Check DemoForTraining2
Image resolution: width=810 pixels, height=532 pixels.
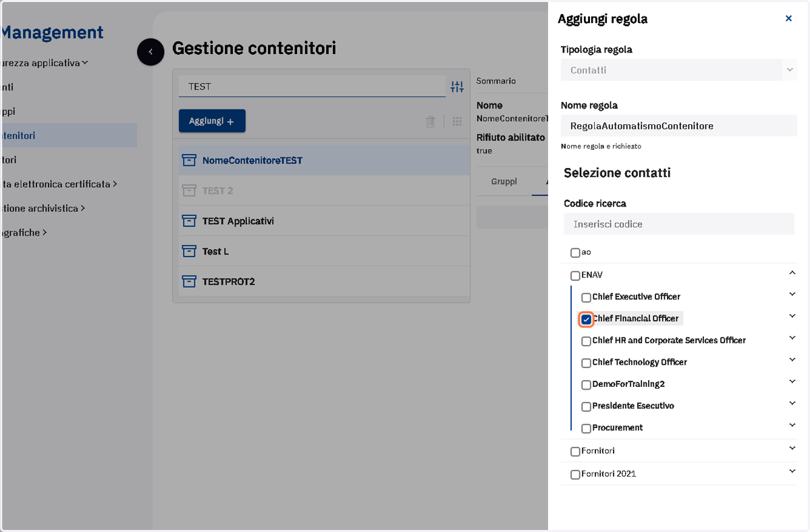tap(587, 385)
